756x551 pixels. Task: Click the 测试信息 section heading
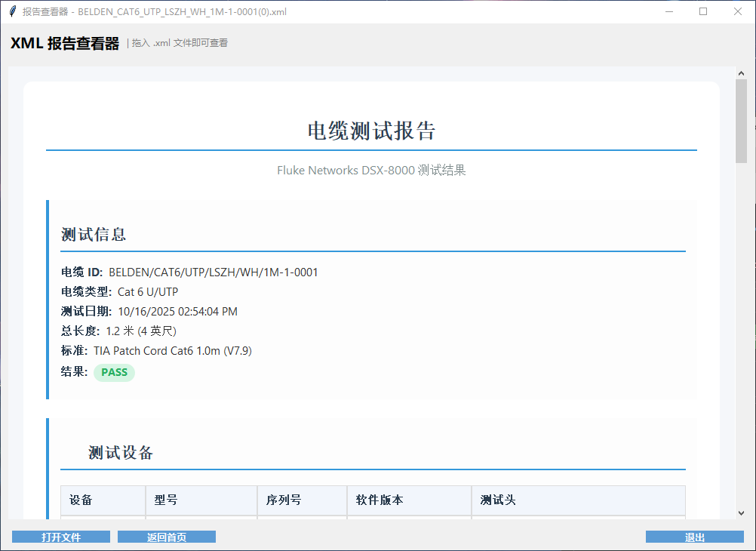[x=94, y=235]
